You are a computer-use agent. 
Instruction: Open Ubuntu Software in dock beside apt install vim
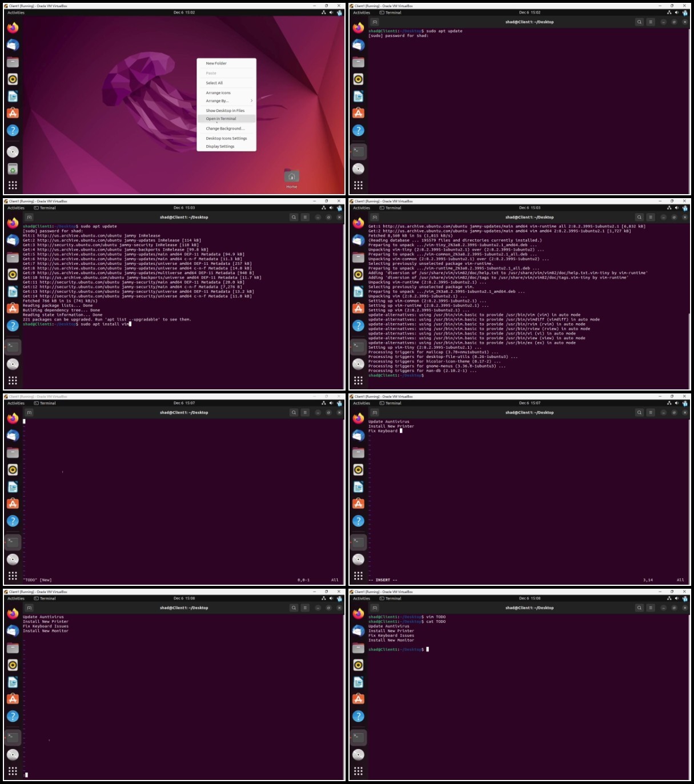pos(13,308)
